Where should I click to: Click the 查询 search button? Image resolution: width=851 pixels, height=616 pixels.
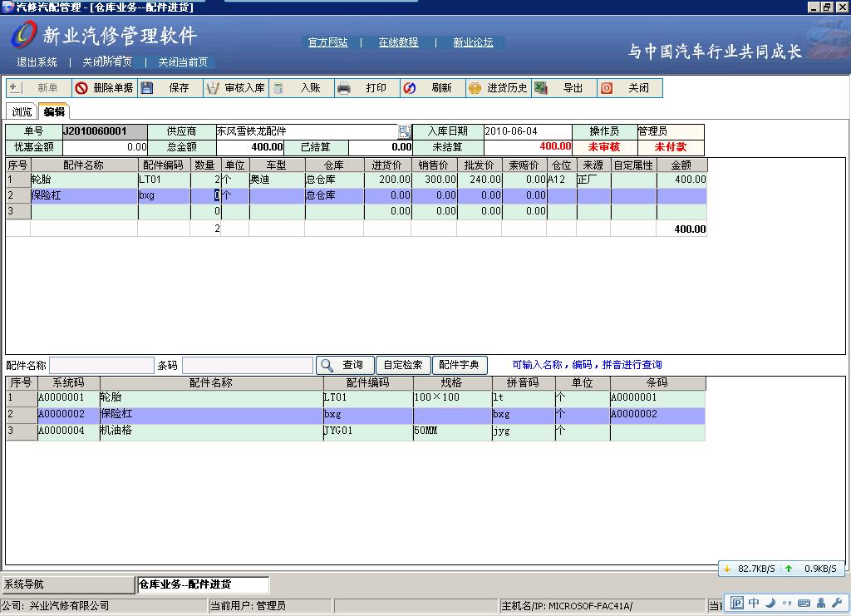345,365
